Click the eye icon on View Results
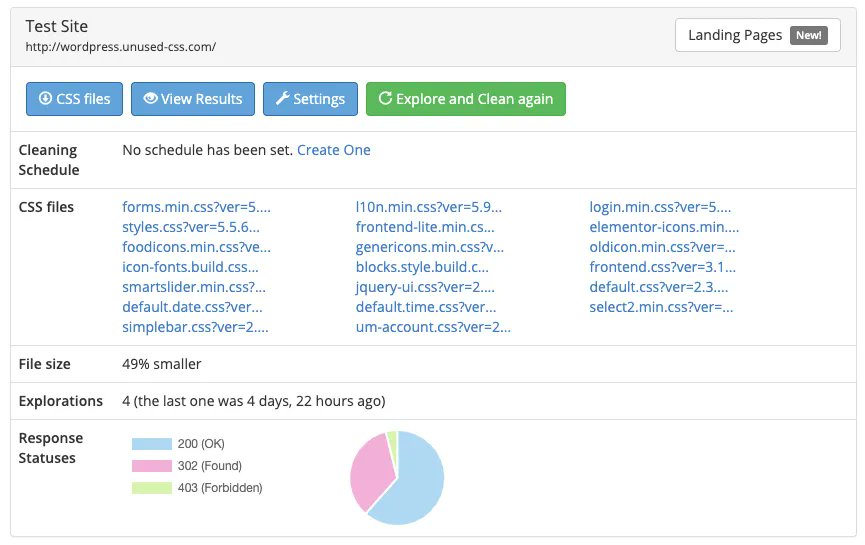The height and width of the screenshot is (545, 865). 150,98
